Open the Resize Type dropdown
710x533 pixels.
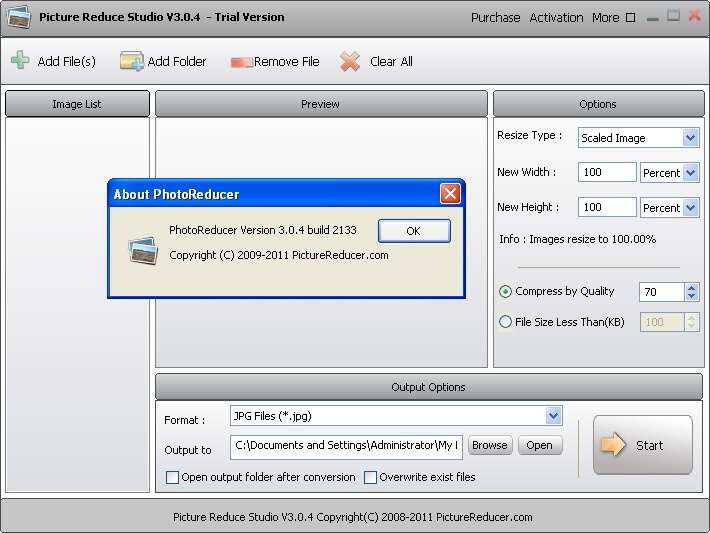pos(690,138)
